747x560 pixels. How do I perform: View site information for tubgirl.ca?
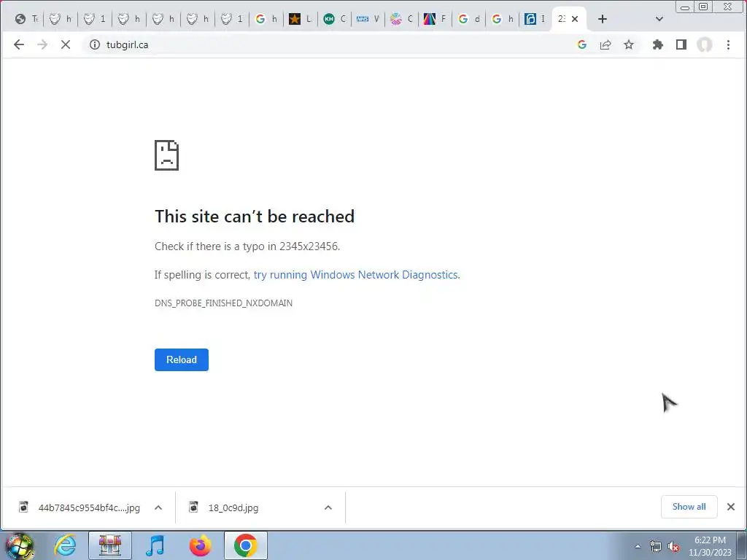95,44
